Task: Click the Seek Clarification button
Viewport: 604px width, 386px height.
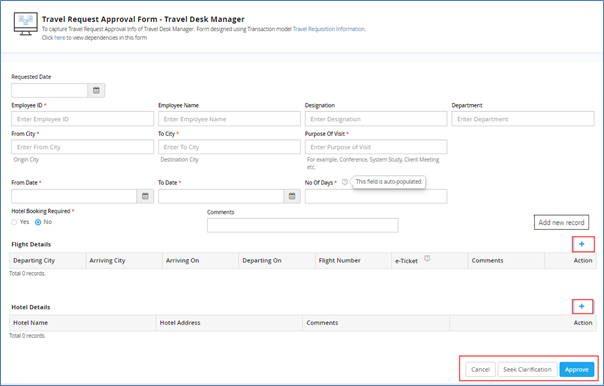Action: (x=527, y=369)
